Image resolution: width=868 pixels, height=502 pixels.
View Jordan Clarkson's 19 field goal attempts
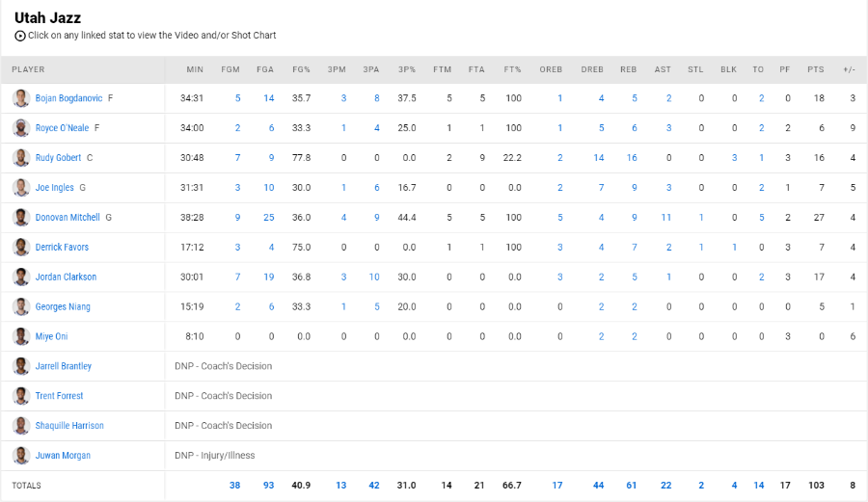point(268,277)
